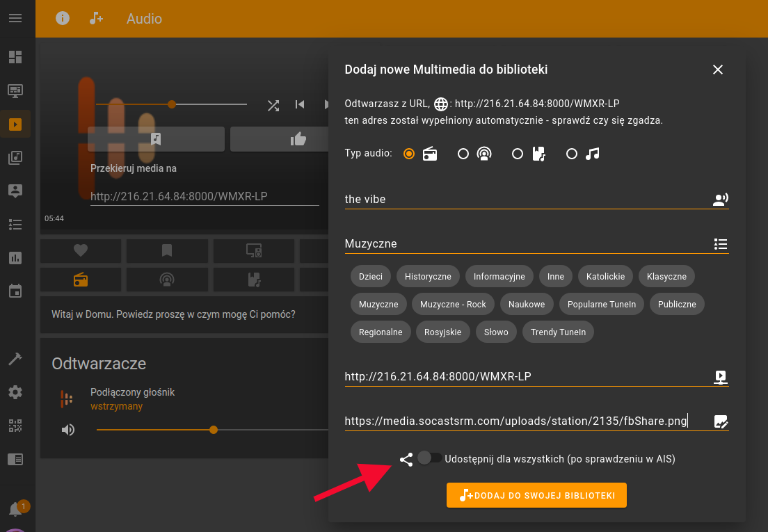Toggle share for everyone switch

pyautogui.click(x=429, y=458)
